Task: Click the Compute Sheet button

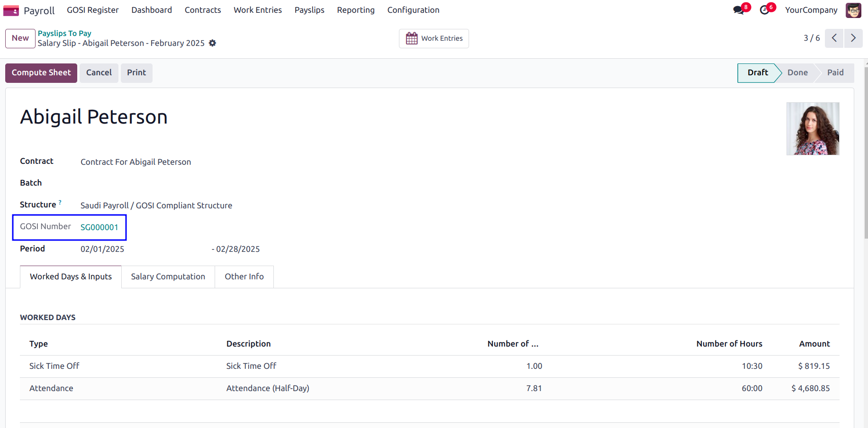Action: [x=41, y=73]
